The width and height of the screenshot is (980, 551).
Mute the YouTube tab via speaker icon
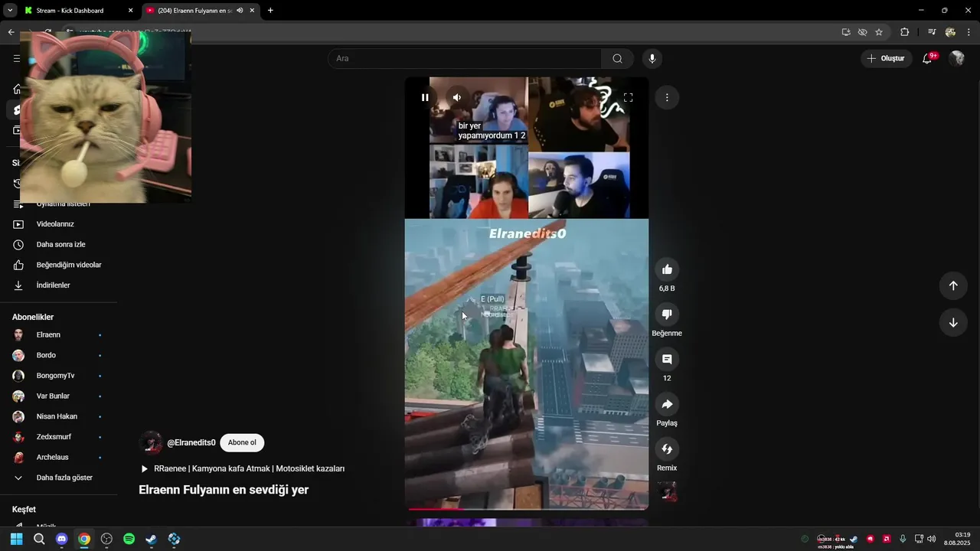240,11
